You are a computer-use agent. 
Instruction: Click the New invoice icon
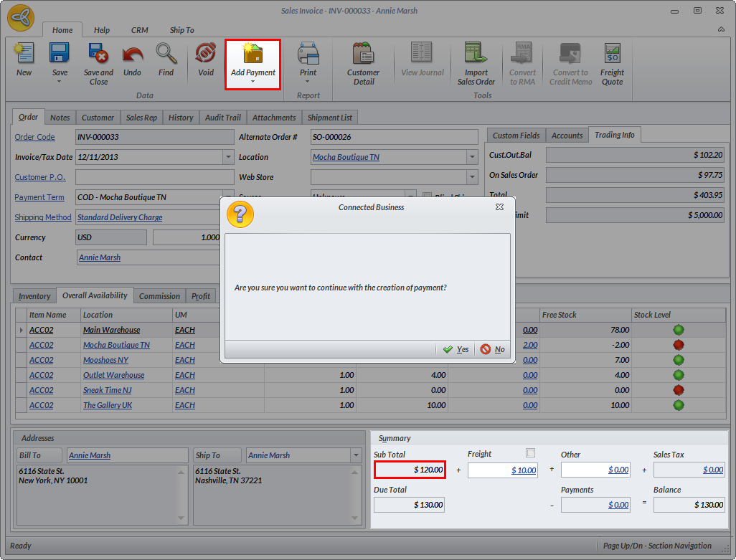pyautogui.click(x=24, y=54)
